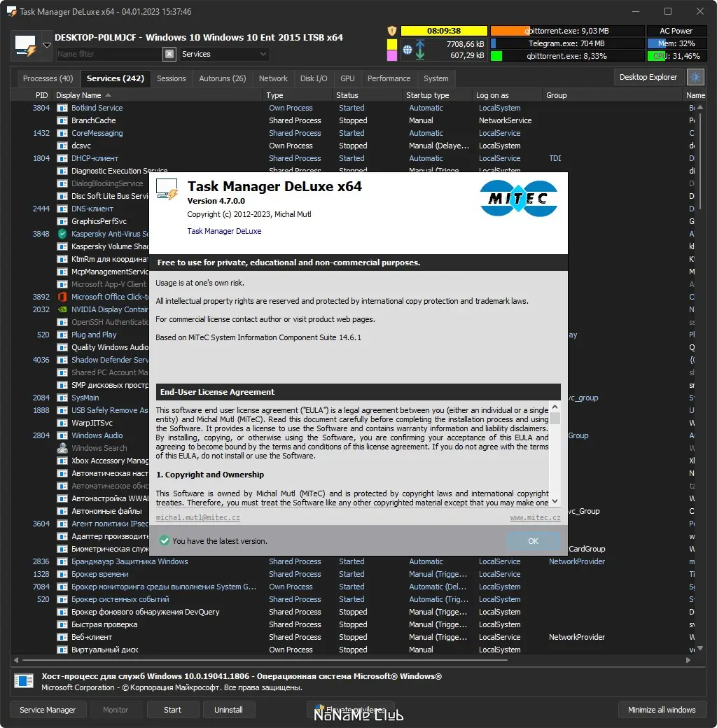Click the Botkind Service row icon
Image resolution: width=717 pixels, height=728 pixels.
[62, 108]
